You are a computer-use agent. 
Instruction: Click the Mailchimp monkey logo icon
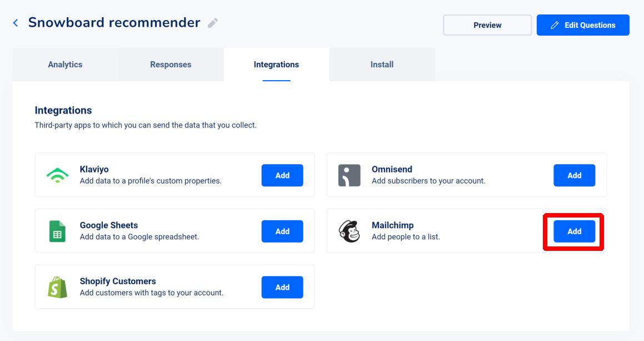pyautogui.click(x=349, y=231)
